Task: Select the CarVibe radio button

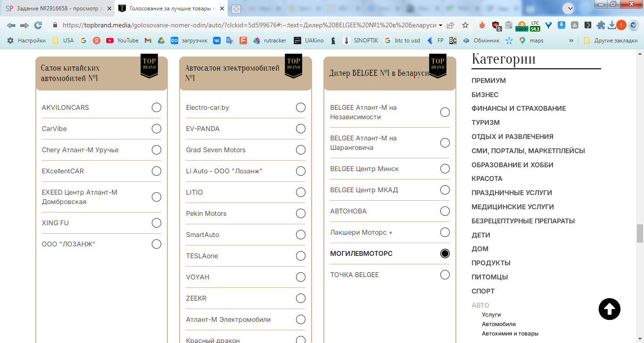Action: click(157, 129)
